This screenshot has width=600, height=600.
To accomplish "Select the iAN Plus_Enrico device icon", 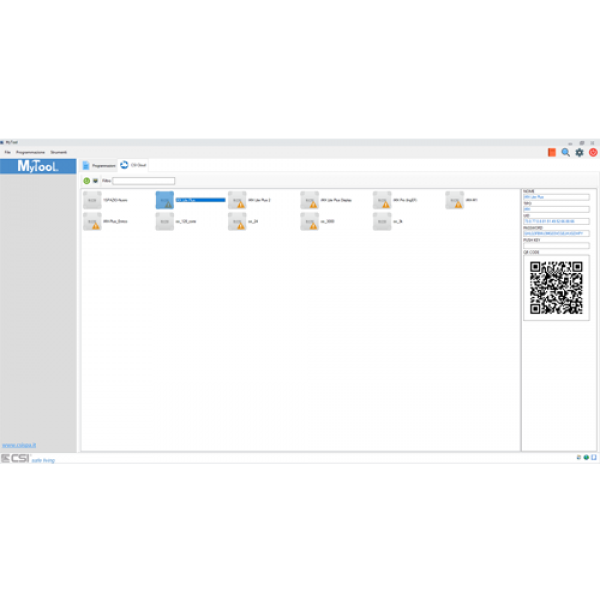I will (92, 221).
